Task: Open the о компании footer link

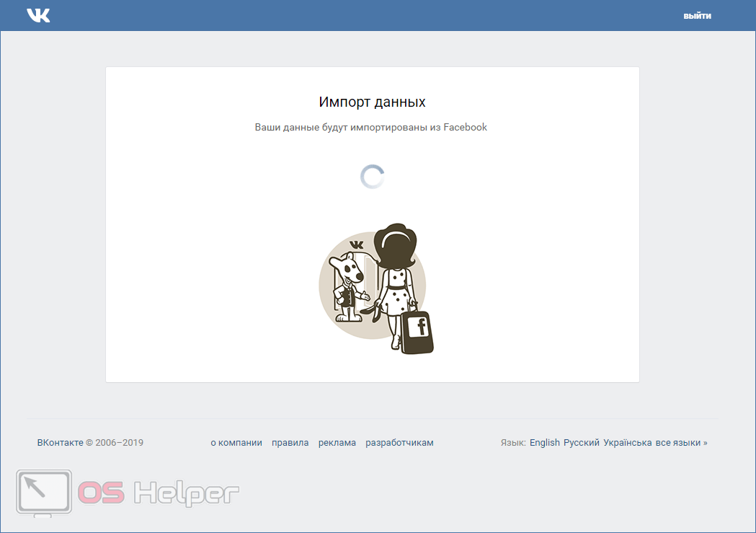Action: click(x=236, y=443)
